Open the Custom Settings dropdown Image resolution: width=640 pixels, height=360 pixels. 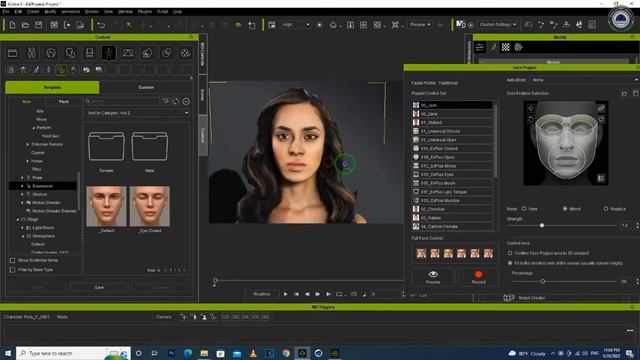(498, 25)
